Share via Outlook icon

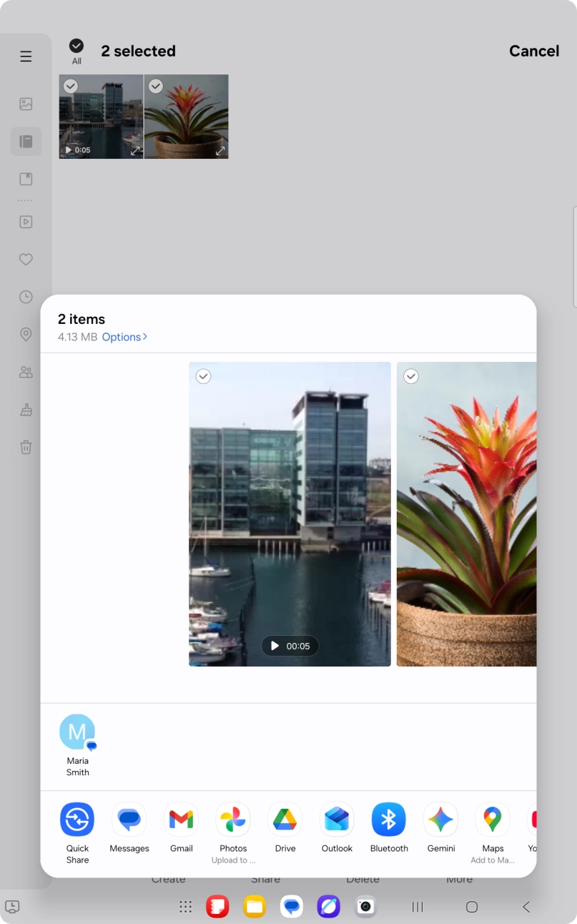click(337, 820)
